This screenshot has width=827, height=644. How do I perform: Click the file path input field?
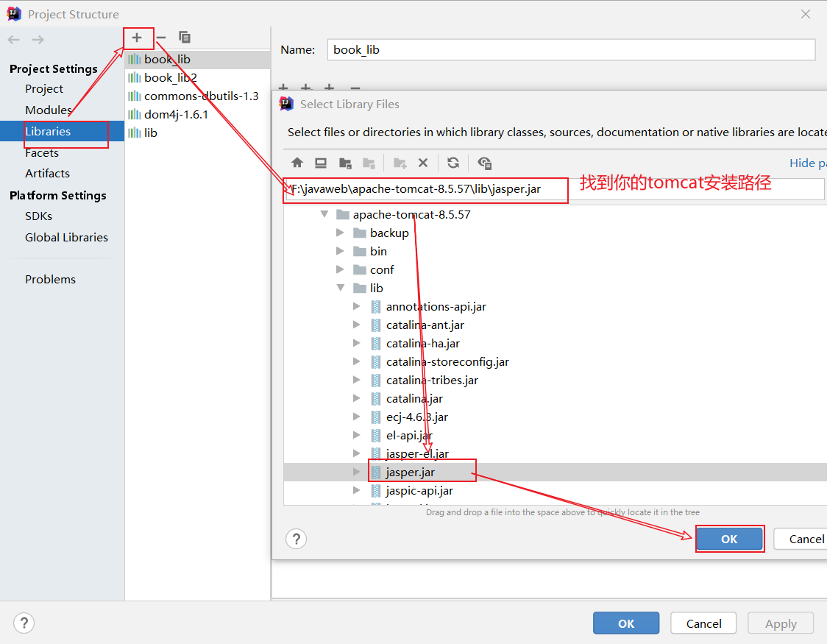pyautogui.click(x=554, y=189)
